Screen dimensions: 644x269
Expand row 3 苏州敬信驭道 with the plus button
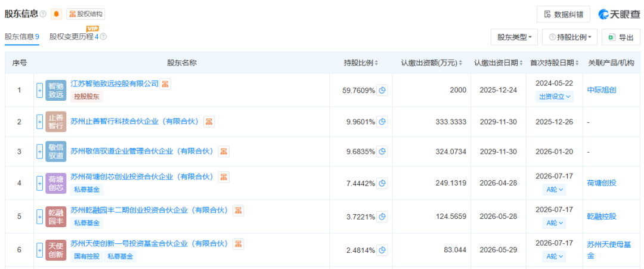pos(39,151)
